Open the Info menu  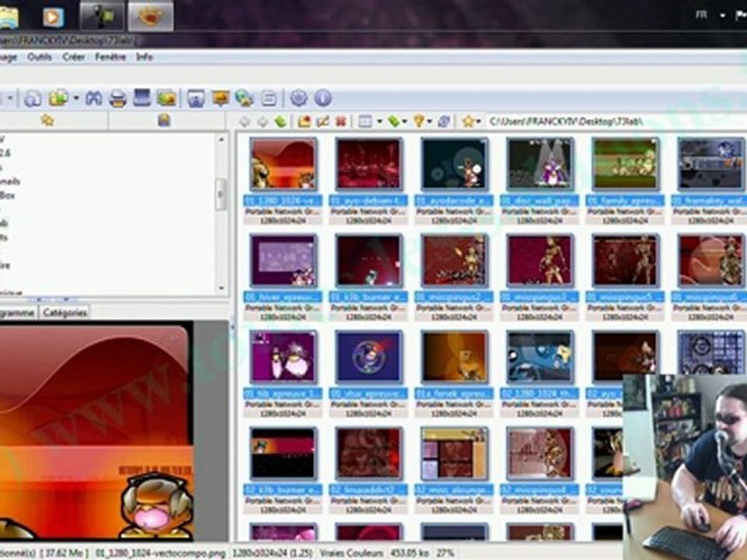coord(145,57)
